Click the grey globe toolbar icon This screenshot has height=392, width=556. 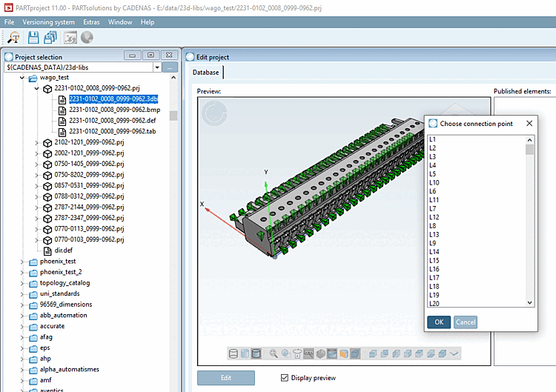[87, 38]
